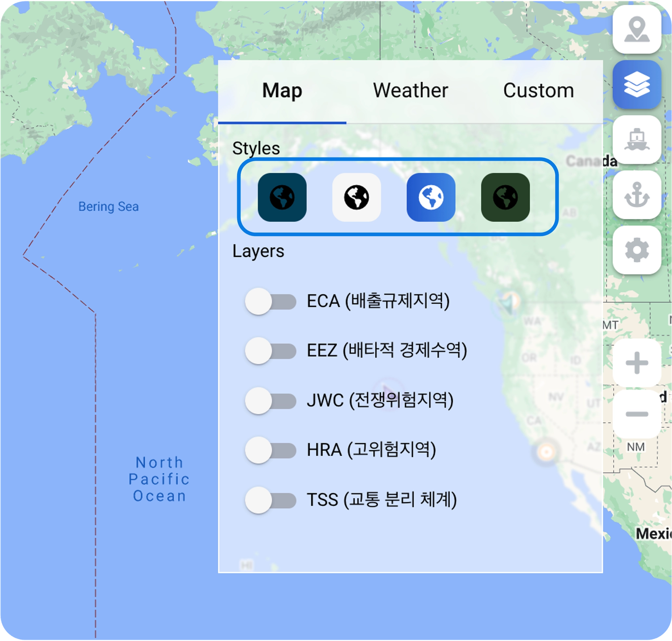This screenshot has width=672, height=641.
Task: Zoom in with the plus button
Action: (637, 363)
